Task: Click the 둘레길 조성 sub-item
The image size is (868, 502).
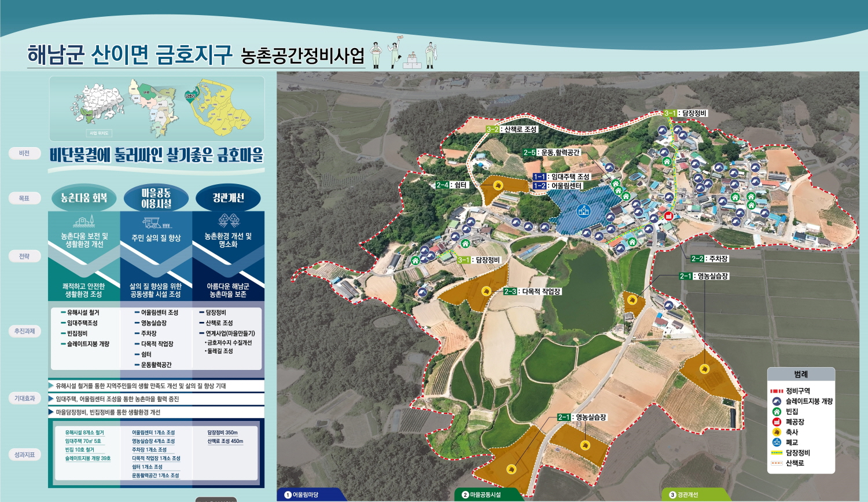Action: pyautogui.click(x=219, y=351)
